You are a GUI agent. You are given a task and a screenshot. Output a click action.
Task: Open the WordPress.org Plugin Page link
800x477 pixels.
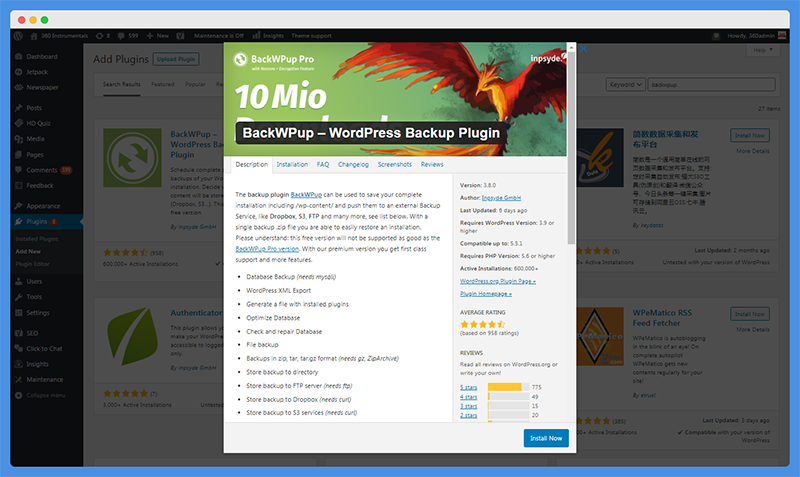(497, 281)
